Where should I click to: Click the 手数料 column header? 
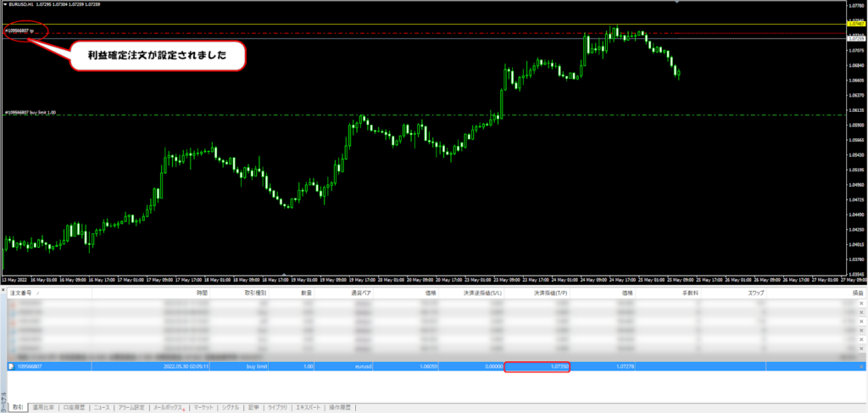coord(668,293)
